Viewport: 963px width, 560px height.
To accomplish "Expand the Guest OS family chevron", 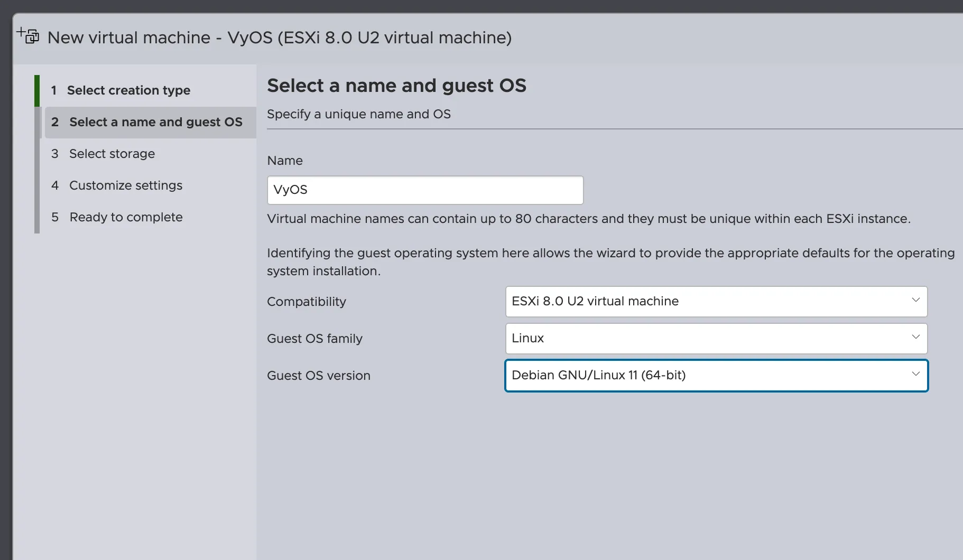I will click(916, 337).
